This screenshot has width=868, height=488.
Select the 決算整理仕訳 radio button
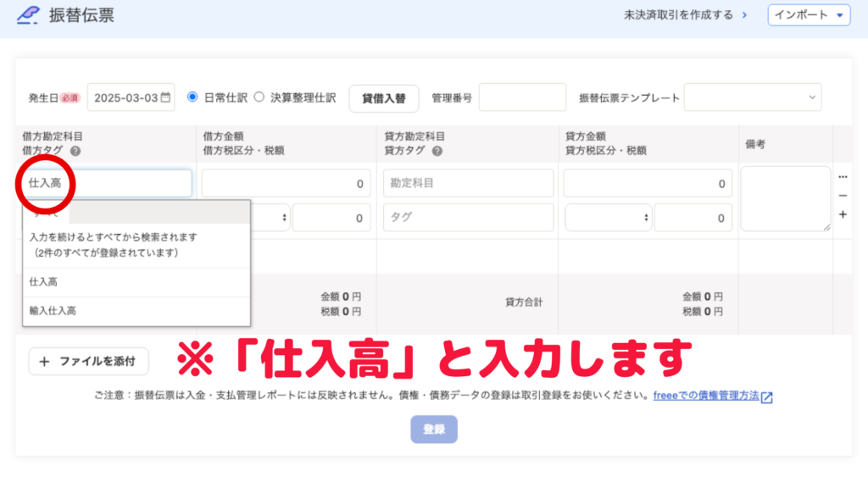tap(259, 97)
